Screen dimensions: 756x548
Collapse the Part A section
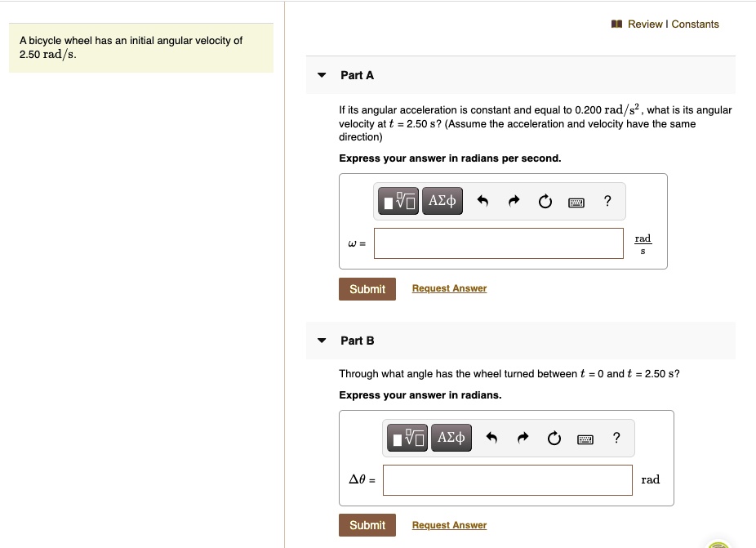point(322,75)
